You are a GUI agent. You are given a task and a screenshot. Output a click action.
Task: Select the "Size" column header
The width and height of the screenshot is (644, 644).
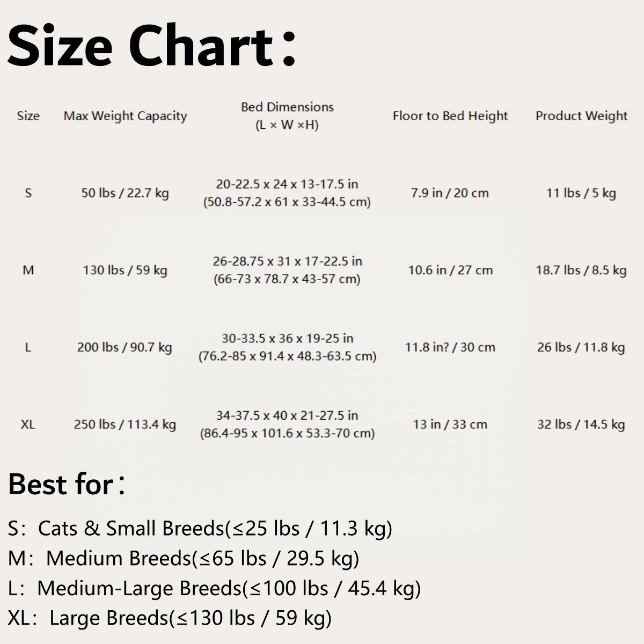[28, 116]
